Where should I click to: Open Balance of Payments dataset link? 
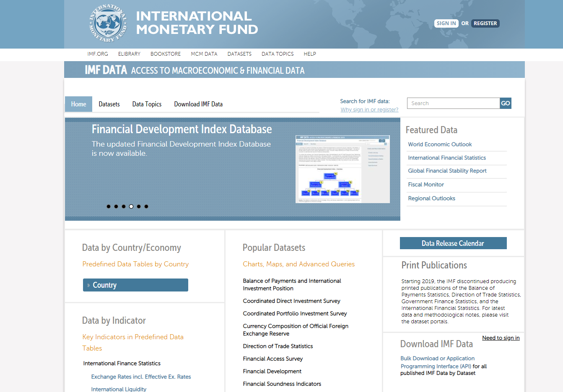pos(292,285)
